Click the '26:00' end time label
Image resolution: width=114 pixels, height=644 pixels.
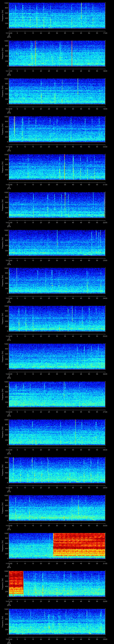(105, 374)
